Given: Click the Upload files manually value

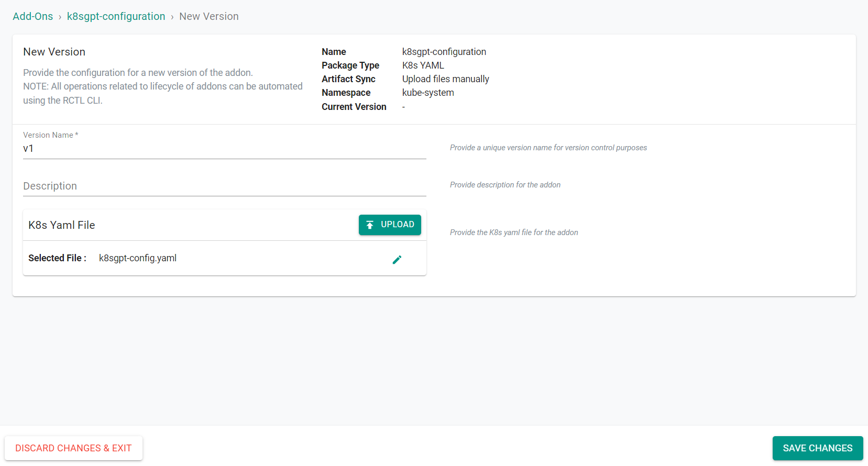Looking at the screenshot, I should point(446,79).
